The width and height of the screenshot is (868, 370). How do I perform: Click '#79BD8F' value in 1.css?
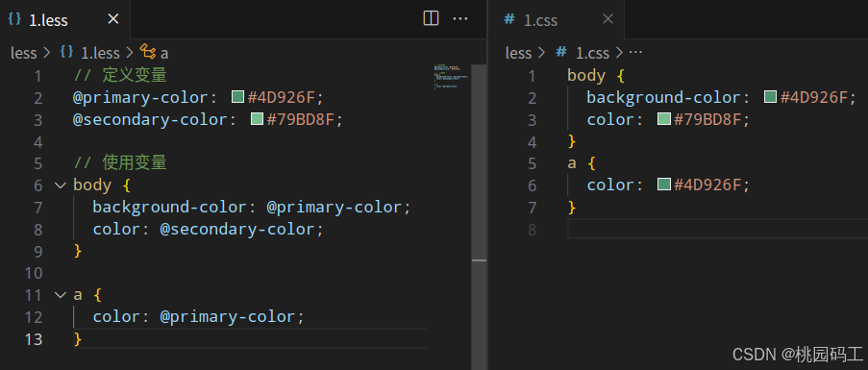click(708, 120)
